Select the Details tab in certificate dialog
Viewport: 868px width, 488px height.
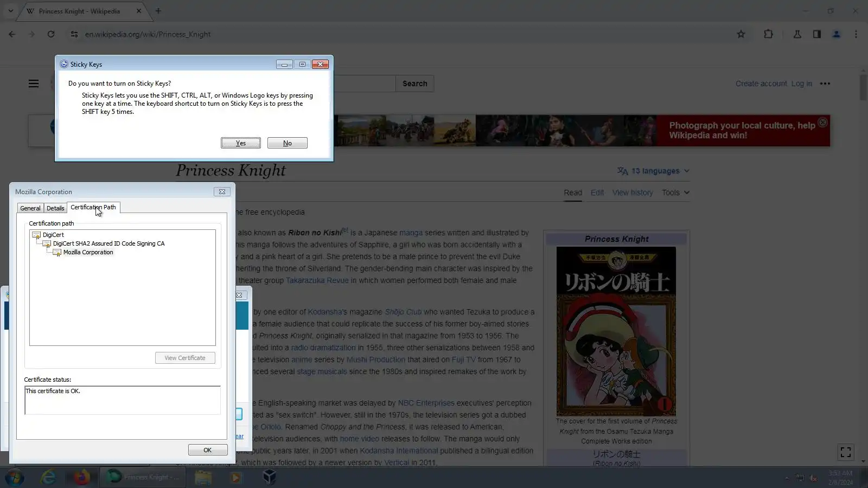point(55,208)
